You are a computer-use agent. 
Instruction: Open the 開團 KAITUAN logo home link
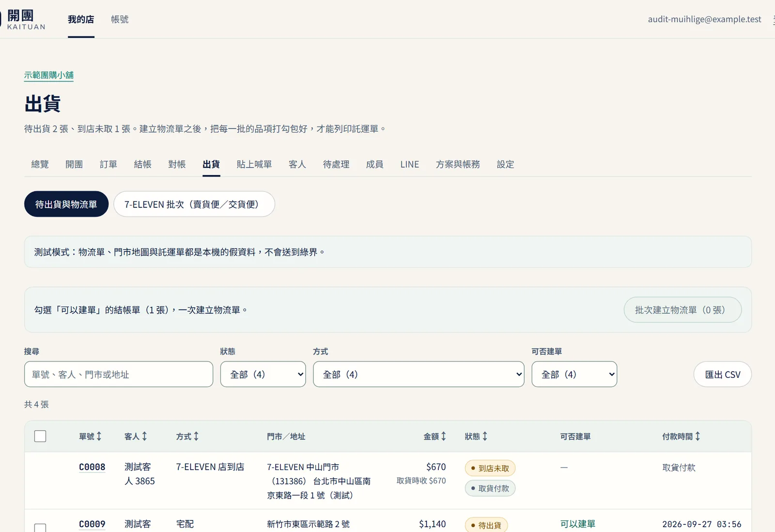tap(24, 19)
